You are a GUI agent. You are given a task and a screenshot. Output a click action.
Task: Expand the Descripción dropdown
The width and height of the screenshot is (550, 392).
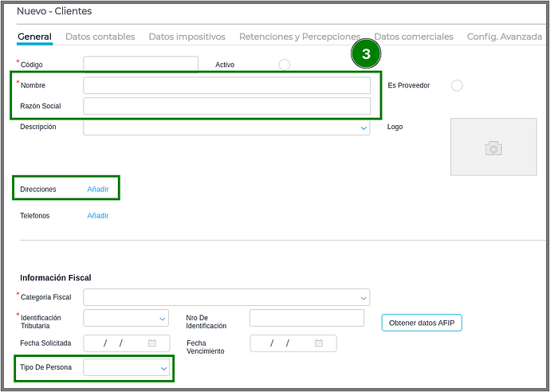tap(363, 127)
